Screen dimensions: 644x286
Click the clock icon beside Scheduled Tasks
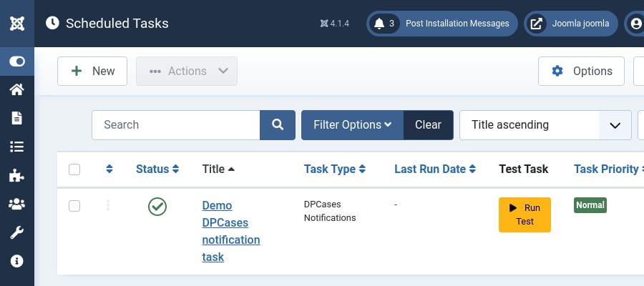point(52,23)
